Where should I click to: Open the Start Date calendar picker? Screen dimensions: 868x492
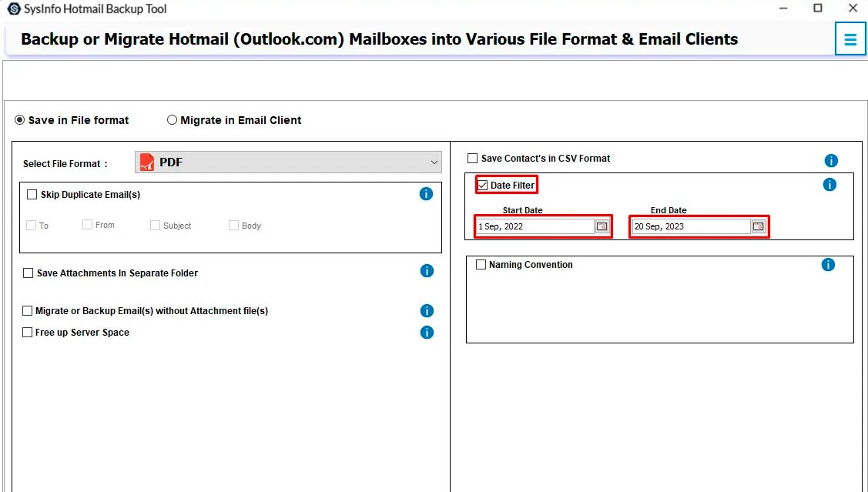click(x=602, y=226)
